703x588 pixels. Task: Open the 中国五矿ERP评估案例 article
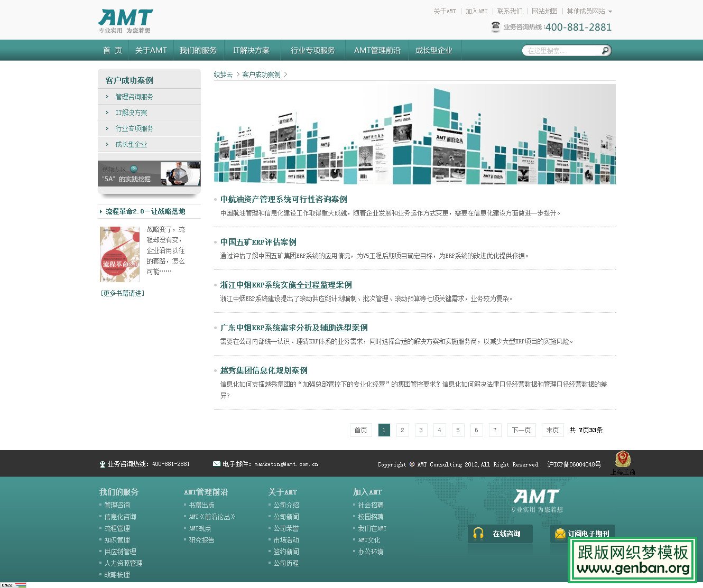pos(258,242)
